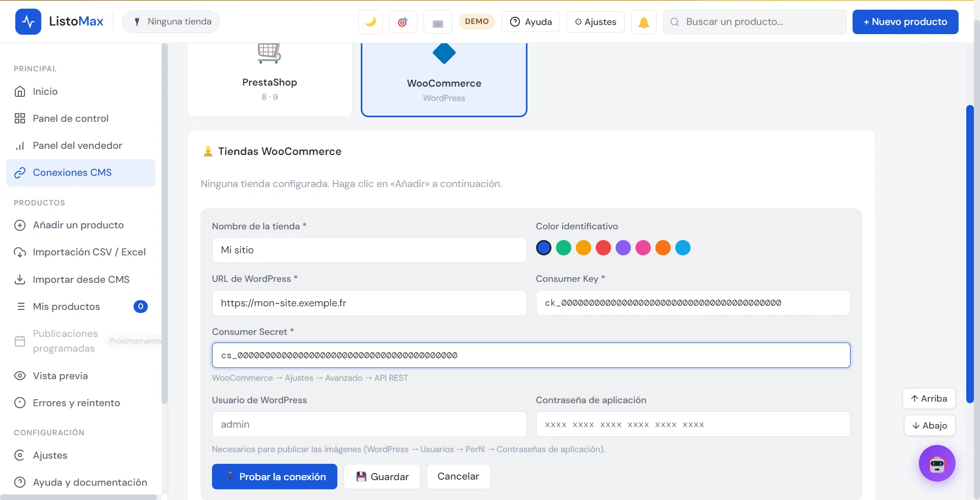Open Ayuda help button

point(531,22)
